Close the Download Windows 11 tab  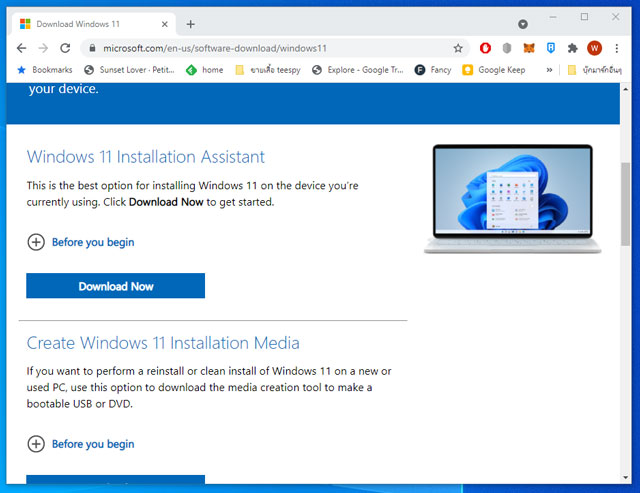(164, 24)
